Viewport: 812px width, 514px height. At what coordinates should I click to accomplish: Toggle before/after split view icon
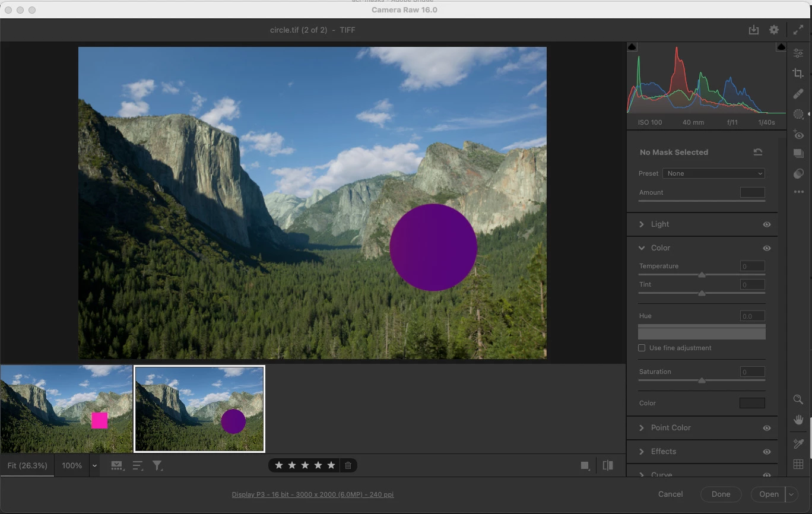[x=608, y=465]
